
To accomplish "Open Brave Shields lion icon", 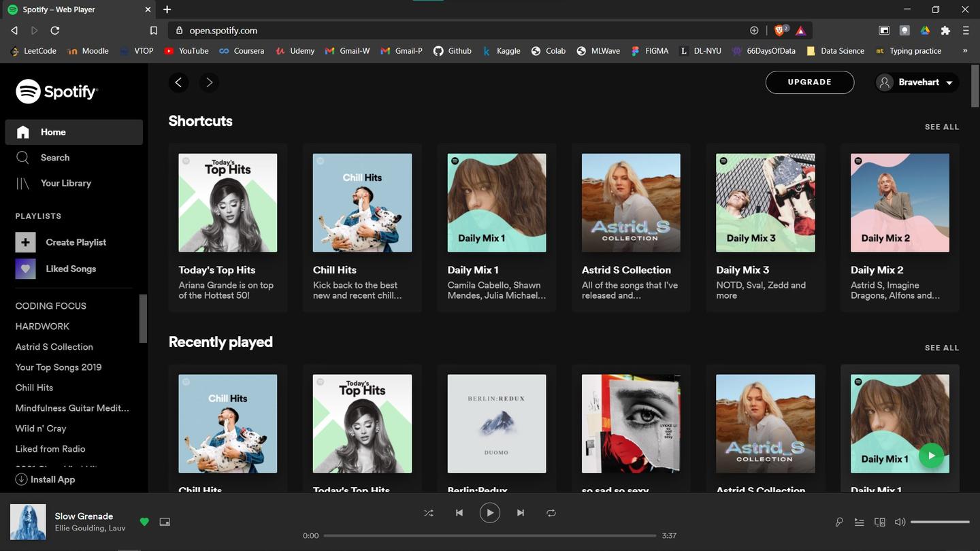I will coord(780,30).
